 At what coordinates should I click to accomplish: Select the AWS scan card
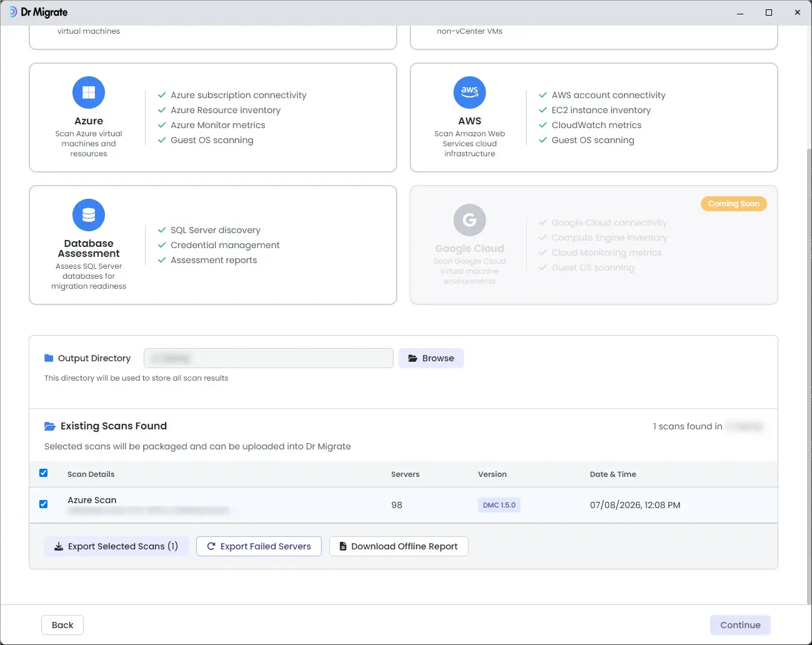click(594, 117)
